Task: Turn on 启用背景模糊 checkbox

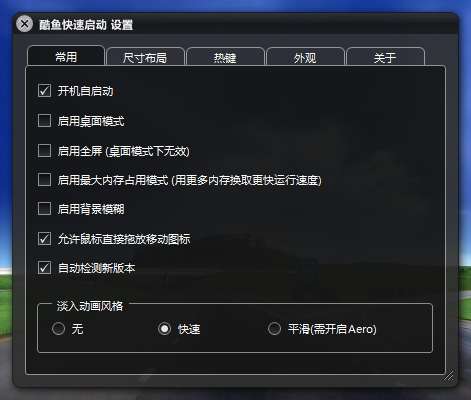Action: click(44, 209)
